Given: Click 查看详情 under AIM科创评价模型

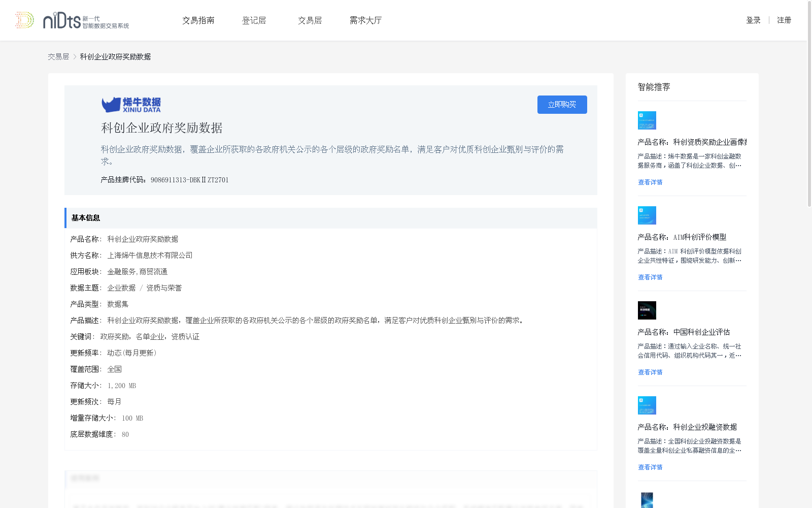Looking at the screenshot, I should point(650,277).
